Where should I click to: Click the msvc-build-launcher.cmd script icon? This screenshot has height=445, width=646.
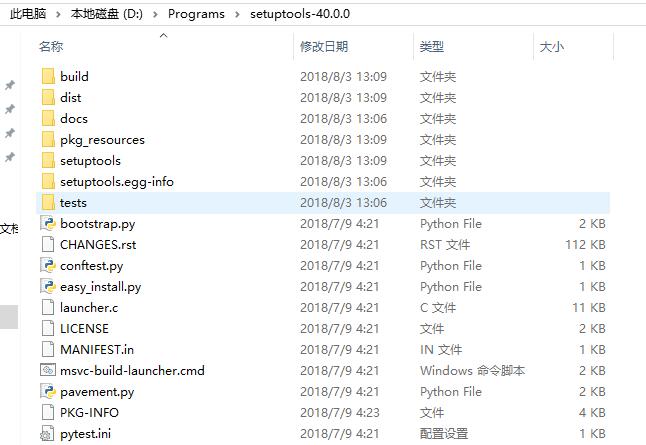(48, 370)
